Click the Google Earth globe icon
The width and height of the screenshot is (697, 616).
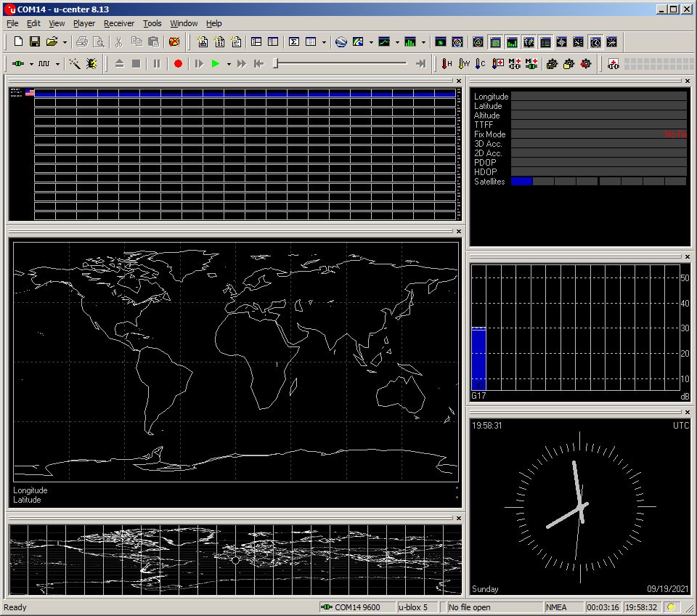click(x=341, y=42)
